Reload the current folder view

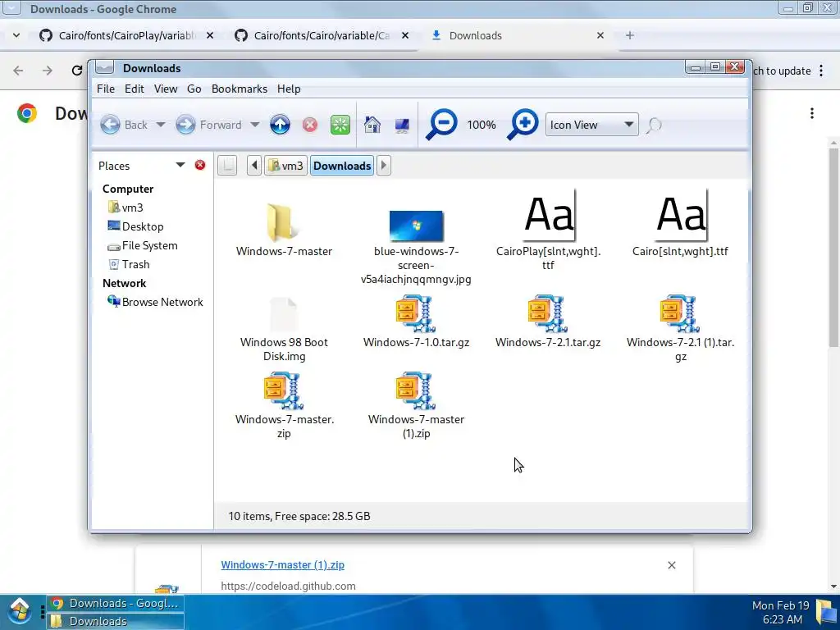pos(340,125)
